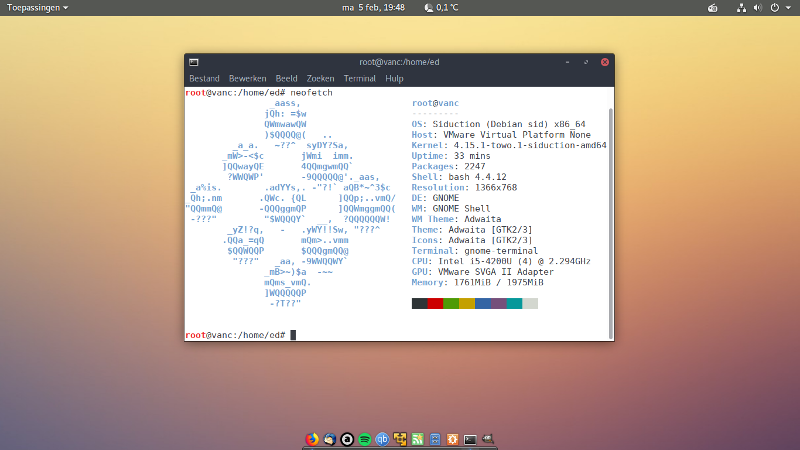Click the 'WM Theme: Adwaita' line
The height and width of the screenshot is (450, 800).
(456, 219)
